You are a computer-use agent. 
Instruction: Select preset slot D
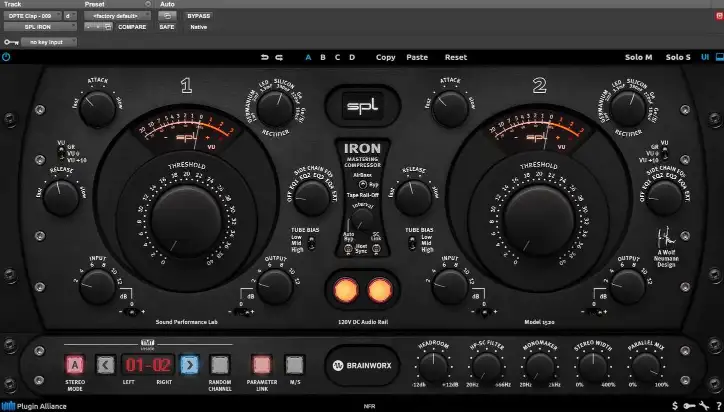(x=352, y=57)
